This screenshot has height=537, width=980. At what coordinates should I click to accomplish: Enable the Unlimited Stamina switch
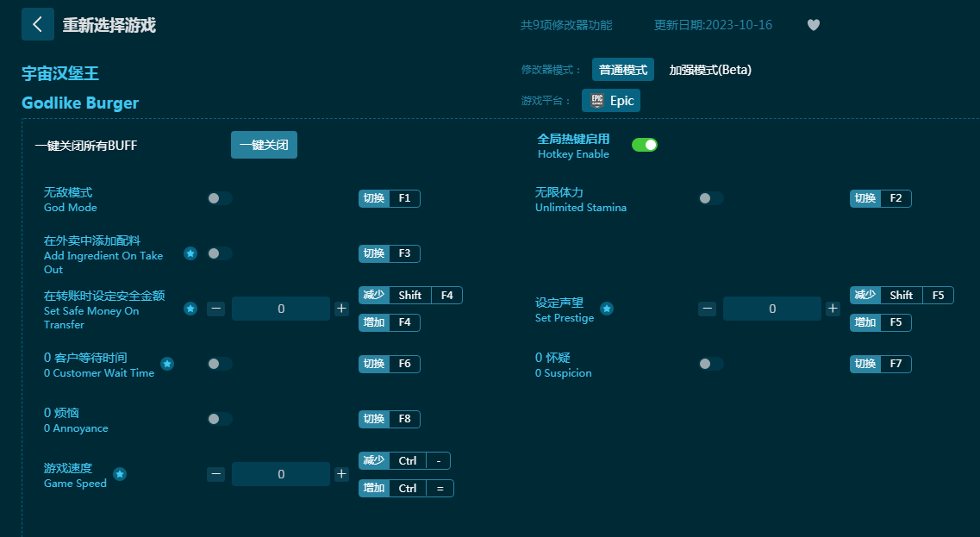click(x=711, y=198)
